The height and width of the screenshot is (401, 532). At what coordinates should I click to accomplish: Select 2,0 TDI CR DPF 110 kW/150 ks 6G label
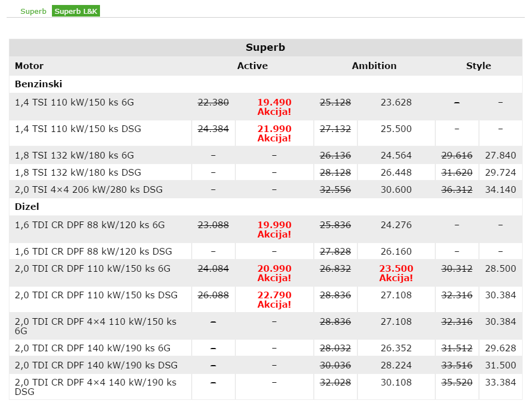pyautogui.click(x=93, y=268)
